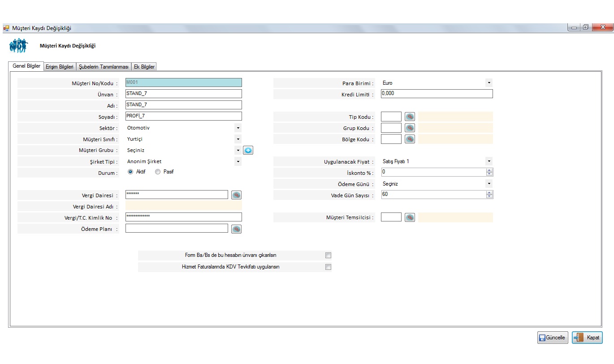Select the Aktif radio button

click(130, 172)
